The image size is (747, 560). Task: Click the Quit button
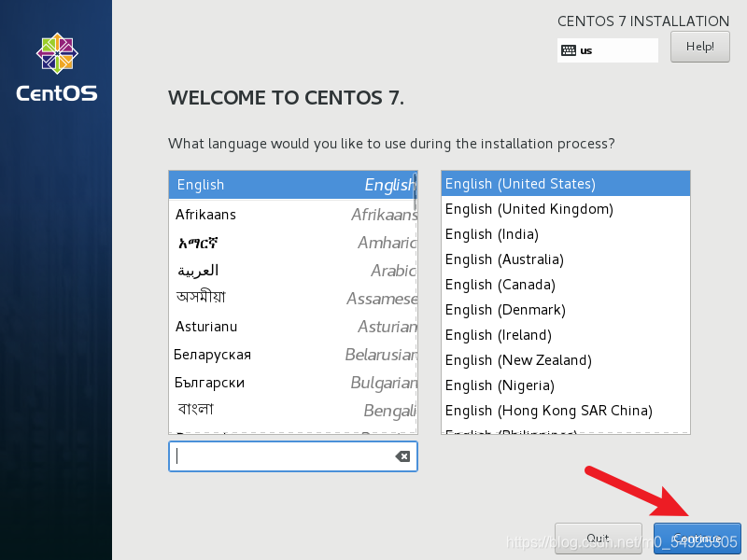point(598,539)
